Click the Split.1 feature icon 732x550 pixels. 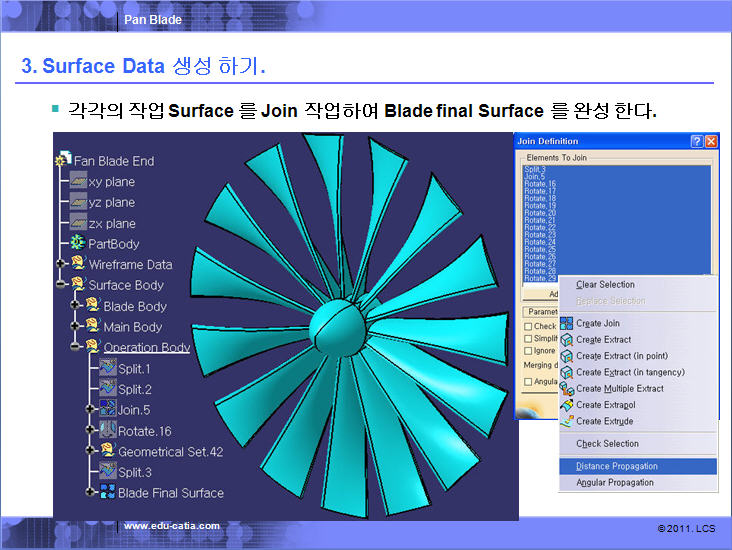(108, 368)
